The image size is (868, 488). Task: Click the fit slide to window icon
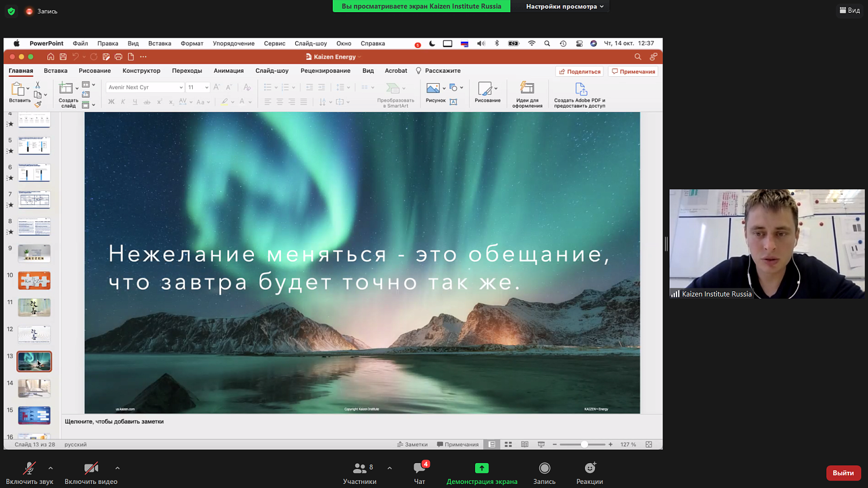click(x=649, y=445)
